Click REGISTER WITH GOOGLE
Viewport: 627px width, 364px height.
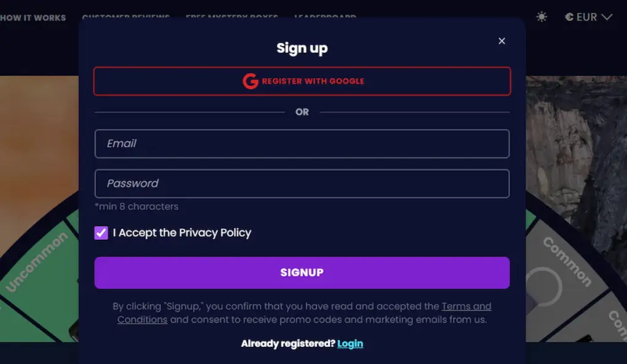[x=302, y=81]
